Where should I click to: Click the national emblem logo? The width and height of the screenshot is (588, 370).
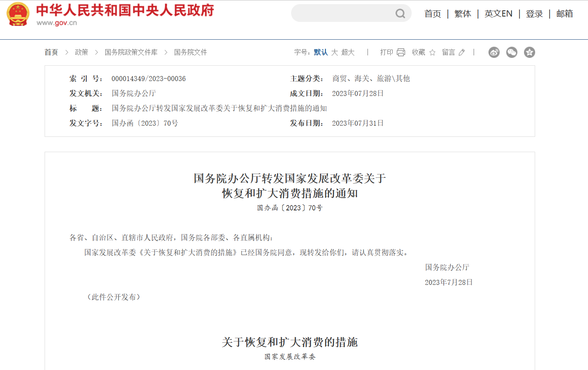pos(18,14)
